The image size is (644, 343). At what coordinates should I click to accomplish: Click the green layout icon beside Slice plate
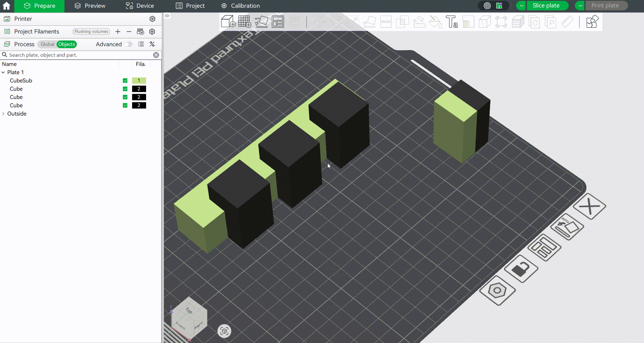point(499,6)
